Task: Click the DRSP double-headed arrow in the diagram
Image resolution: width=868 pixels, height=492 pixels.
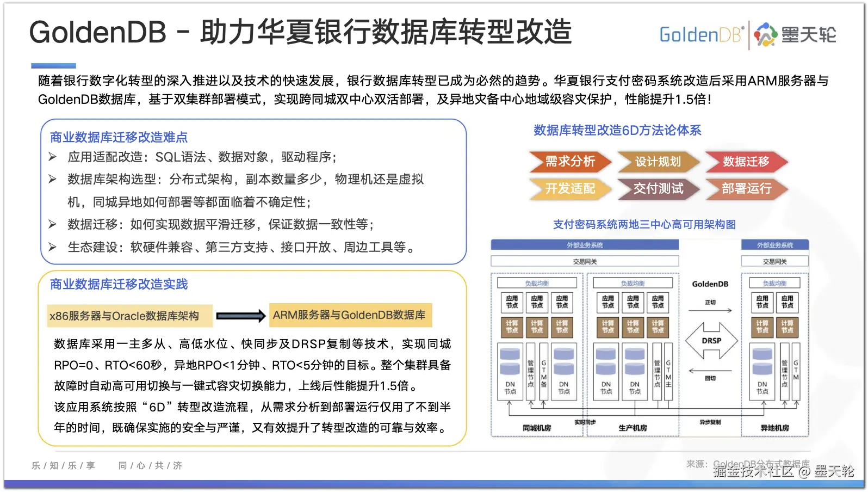Action: (711, 341)
